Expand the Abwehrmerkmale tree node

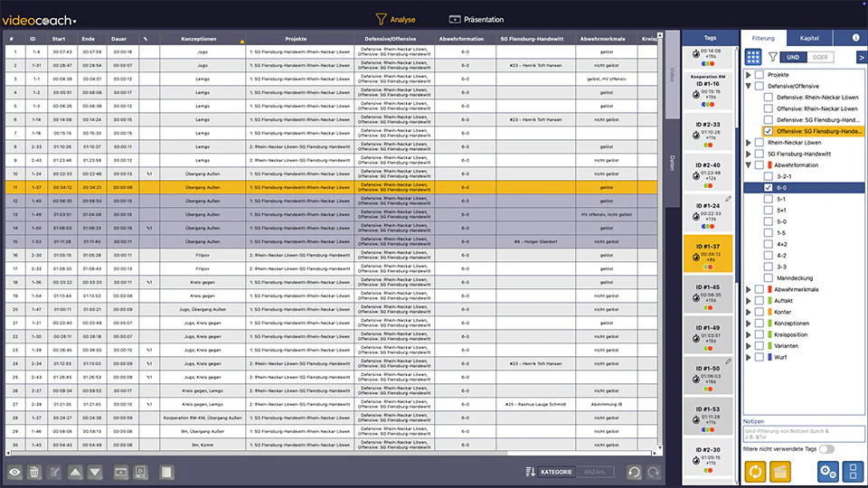[x=749, y=289]
